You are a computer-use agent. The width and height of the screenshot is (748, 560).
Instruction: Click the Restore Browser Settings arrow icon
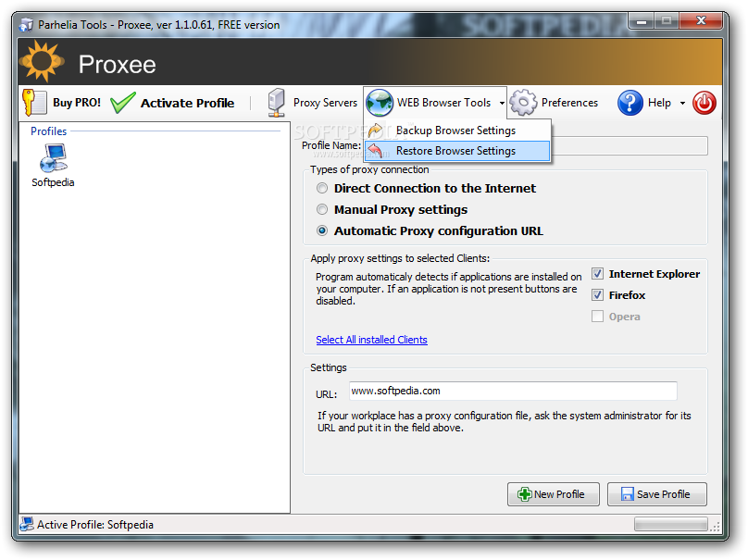pos(376,151)
